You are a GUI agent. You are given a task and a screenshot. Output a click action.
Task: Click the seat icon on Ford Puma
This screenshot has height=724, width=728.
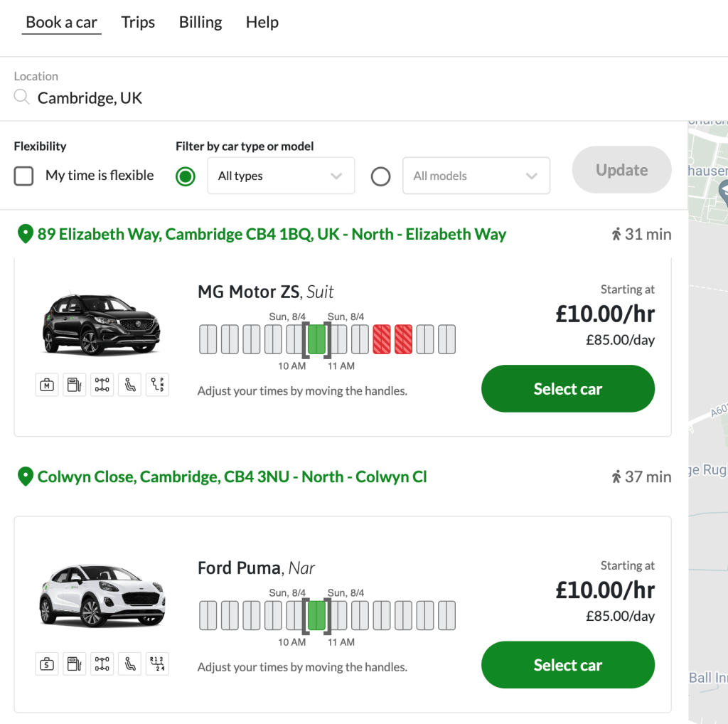coord(129,664)
